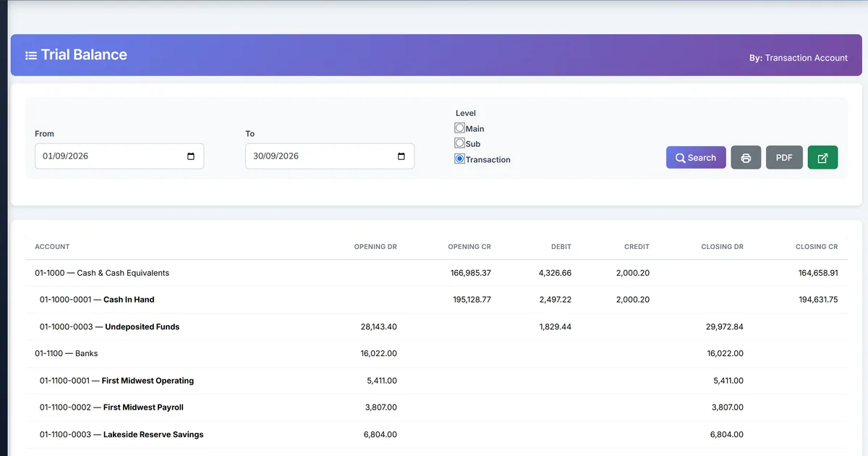Click the 01-1000 Cash & Cash Equivalents row
Screen dimensions: 868x456
(x=436, y=273)
